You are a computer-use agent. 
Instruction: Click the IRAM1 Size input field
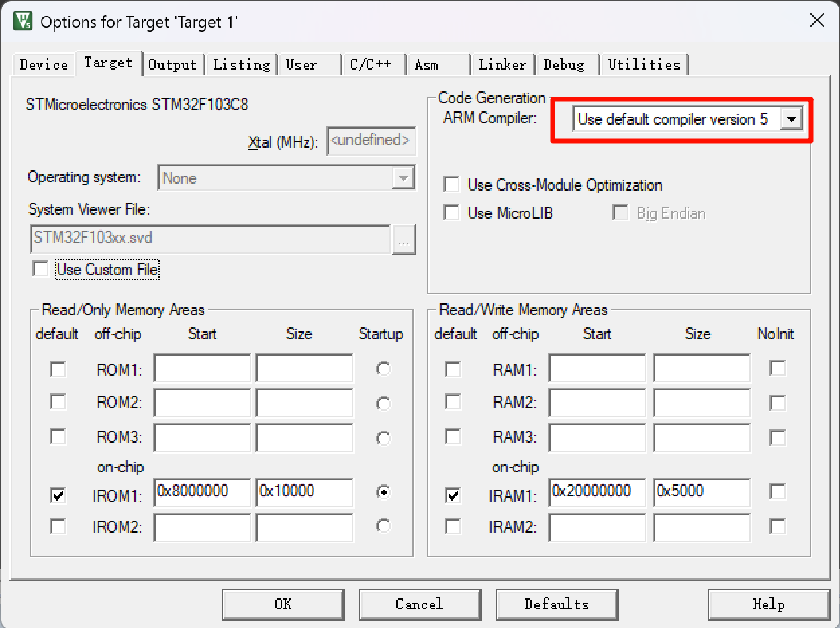click(x=701, y=492)
